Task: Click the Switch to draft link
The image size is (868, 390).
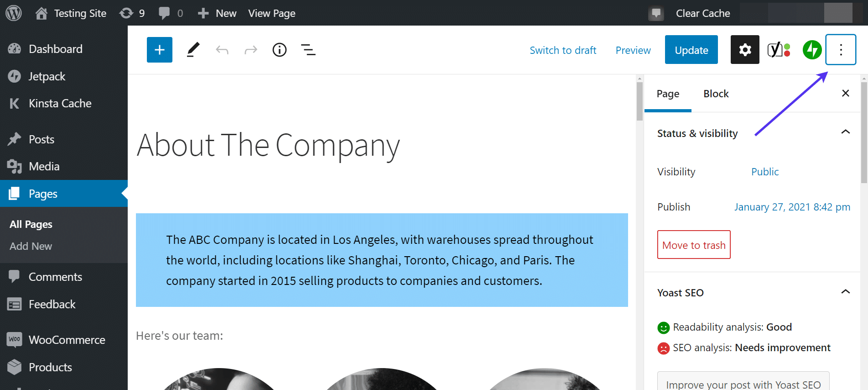Action: click(x=563, y=50)
